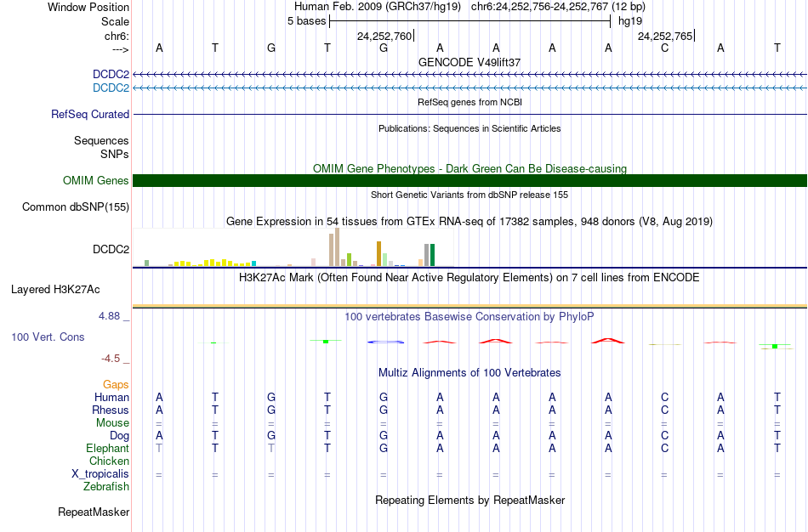Click the chr6:24,252,756-24,252,767 (12 bp) position

tap(558, 7)
